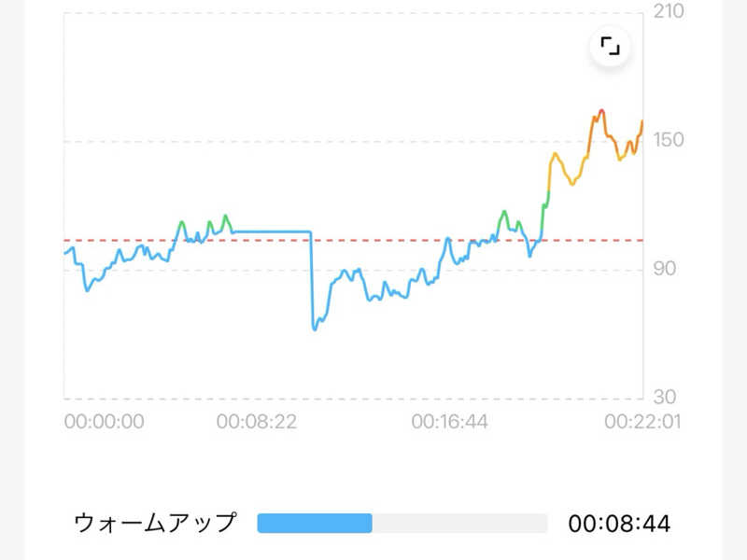Image resolution: width=747 pixels, height=560 pixels.
Task: Click the 150 y-axis label
Action: coord(669,140)
